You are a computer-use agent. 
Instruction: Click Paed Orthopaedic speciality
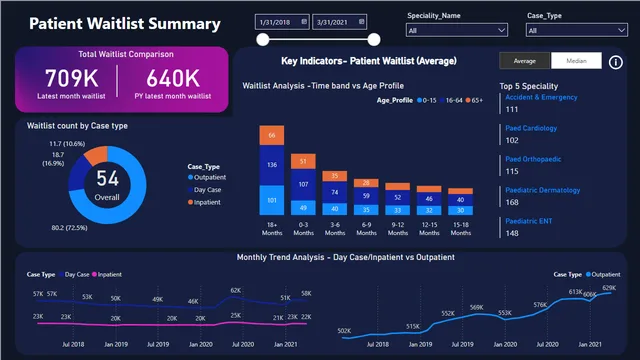(533, 159)
